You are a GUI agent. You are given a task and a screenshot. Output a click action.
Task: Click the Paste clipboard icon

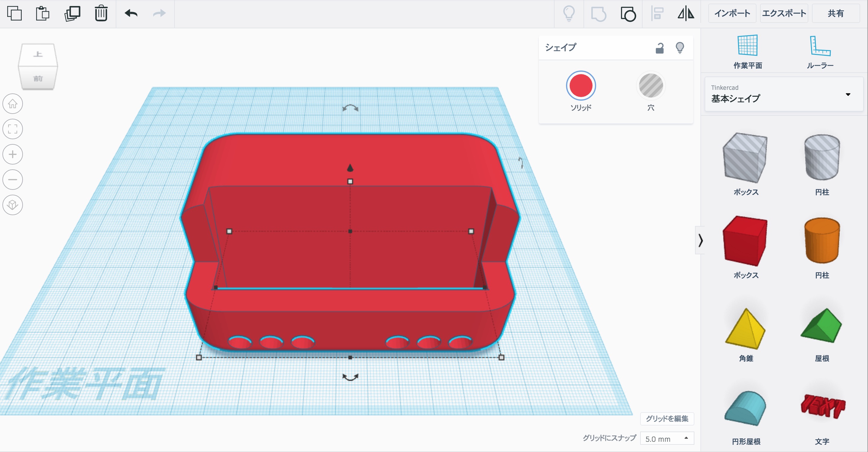click(42, 14)
